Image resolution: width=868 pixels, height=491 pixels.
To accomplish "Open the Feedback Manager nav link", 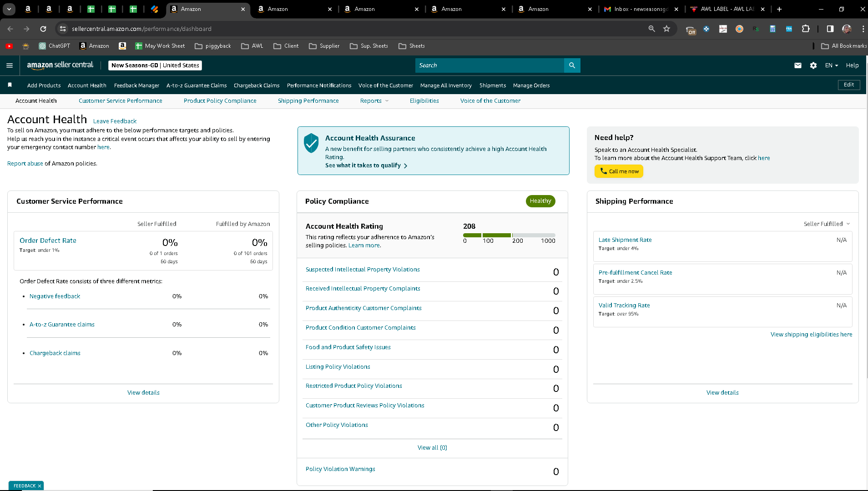I will click(x=136, y=85).
